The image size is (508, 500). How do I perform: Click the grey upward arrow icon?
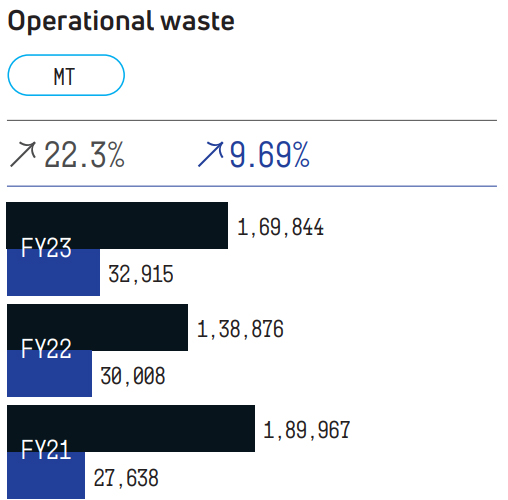pyautogui.click(x=23, y=154)
